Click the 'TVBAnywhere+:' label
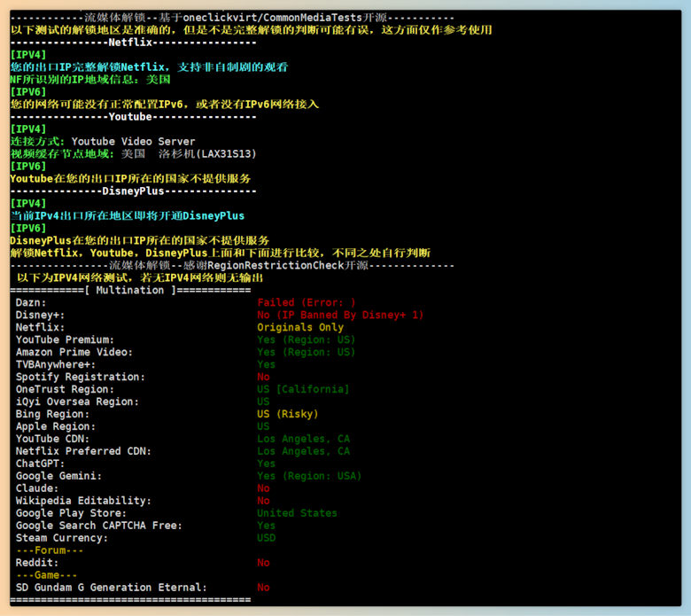This screenshot has height=616, width=691. (x=56, y=364)
